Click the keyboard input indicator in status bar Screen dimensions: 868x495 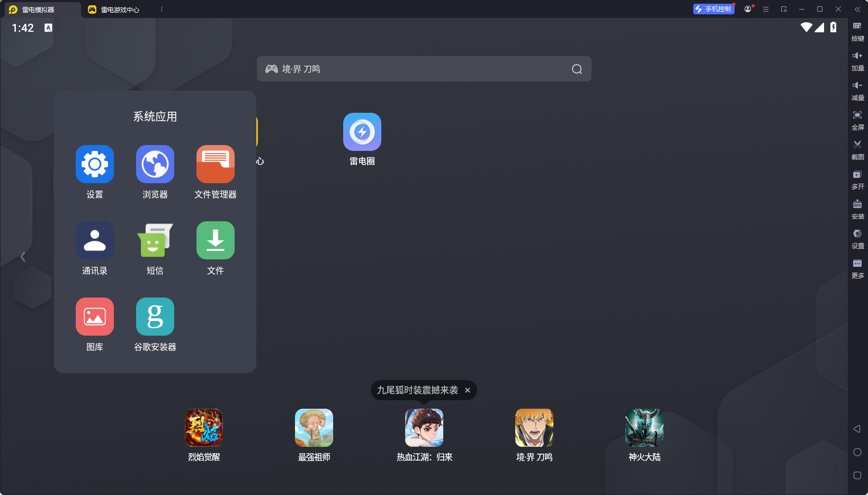[48, 28]
